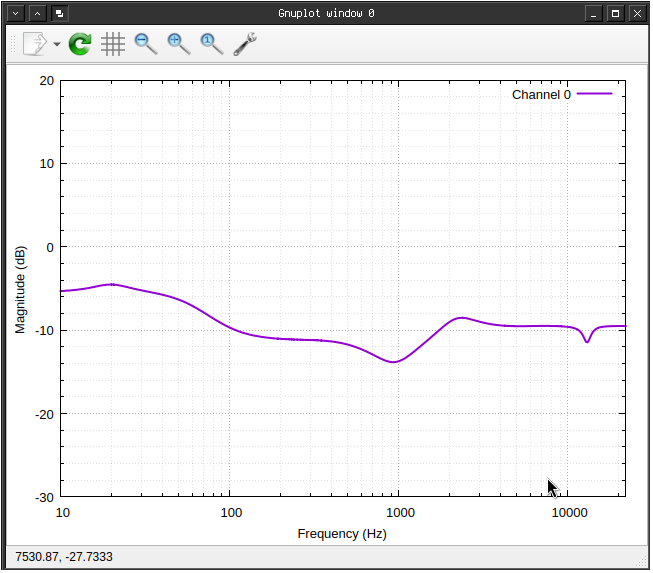Apply the previous zoom magnifier icon
The width and height of the screenshot is (653, 573).
146,44
